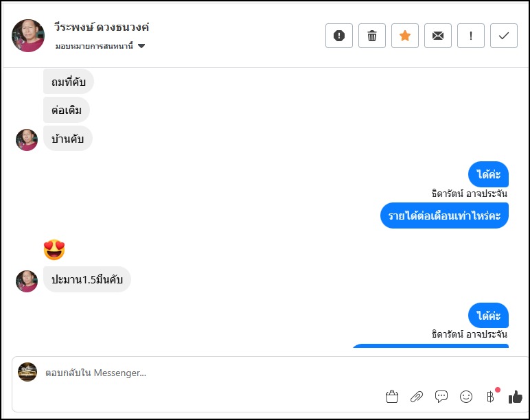530x420 pixels.
Task: Click the exclamation mark priority button
Action: (471, 36)
